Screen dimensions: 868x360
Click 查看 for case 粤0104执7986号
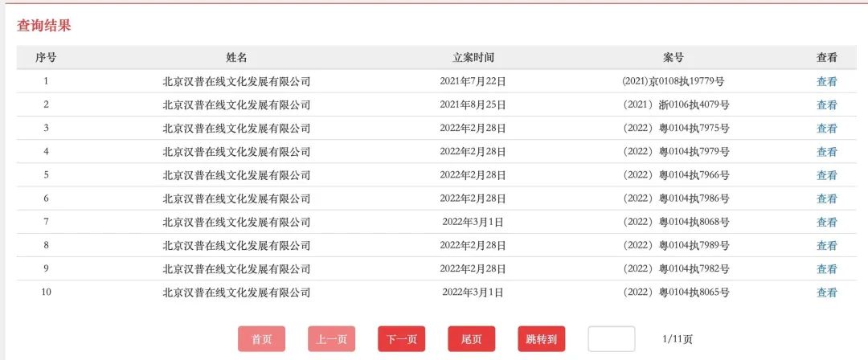(x=826, y=198)
